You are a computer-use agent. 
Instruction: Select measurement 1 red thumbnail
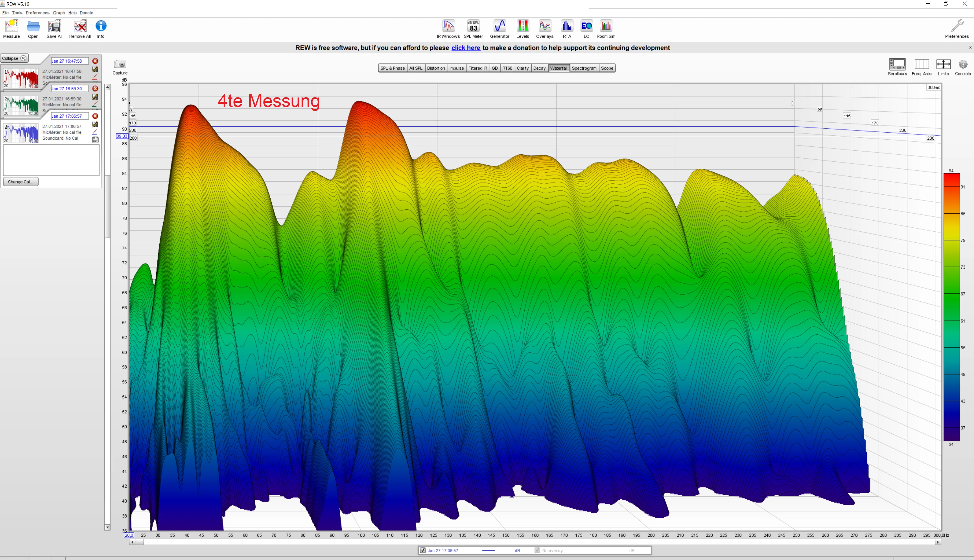21,78
